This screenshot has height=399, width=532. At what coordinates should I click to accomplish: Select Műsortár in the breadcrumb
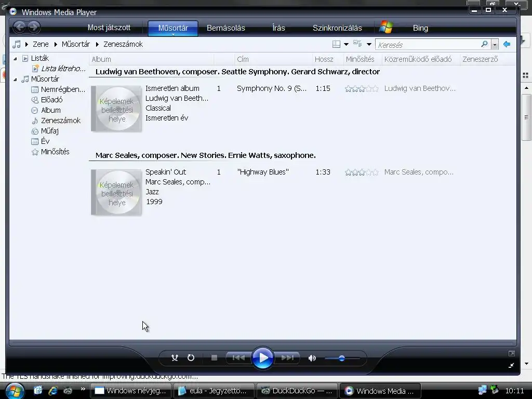coord(76,44)
